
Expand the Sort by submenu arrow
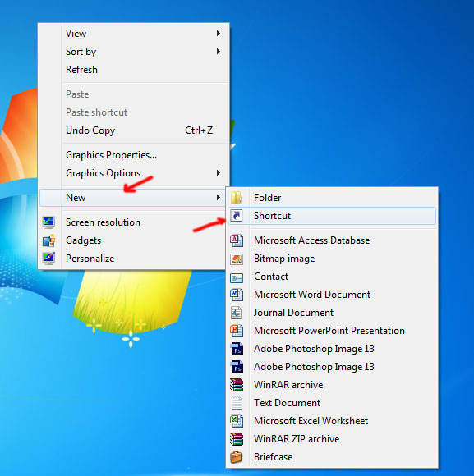pos(219,52)
